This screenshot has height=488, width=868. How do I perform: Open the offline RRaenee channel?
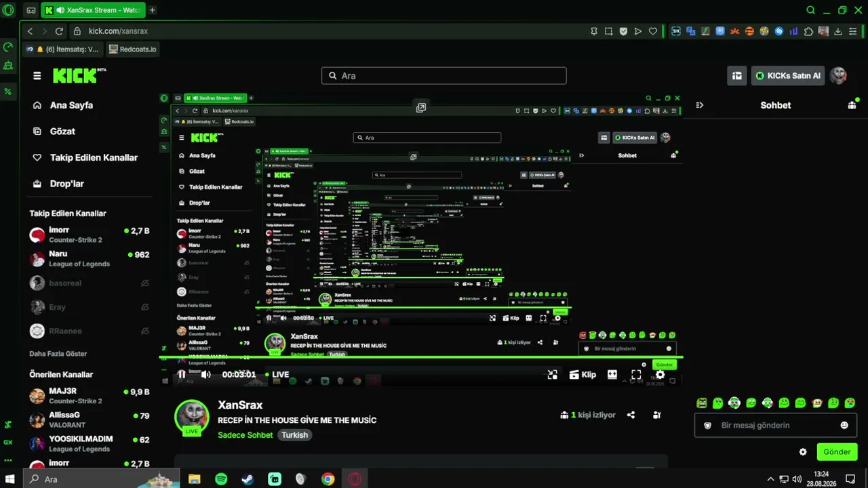[x=90, y=331]
